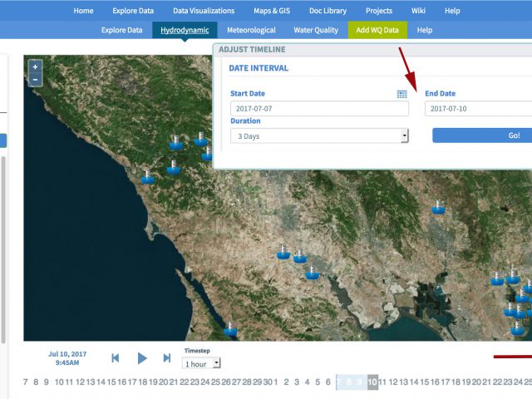Click the westernmost coastal gauge station marker
532x399 pixels.
tap(148, 176)
